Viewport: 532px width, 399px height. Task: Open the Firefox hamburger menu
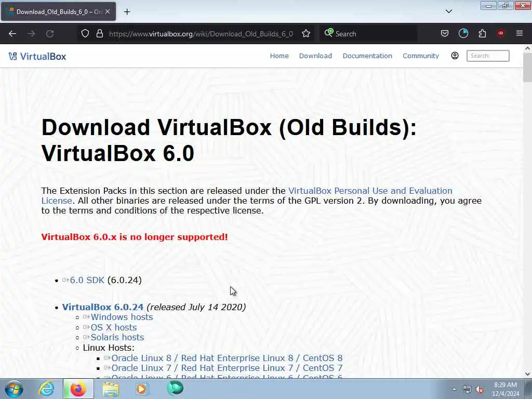click(520, 33)
